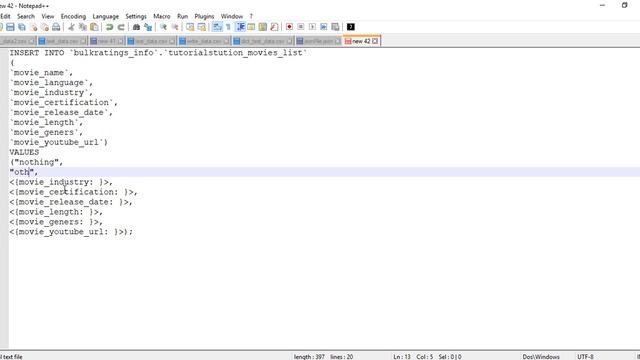Click the <{movie_youtube_url: }>); line
640x360 pixels.
71,232
